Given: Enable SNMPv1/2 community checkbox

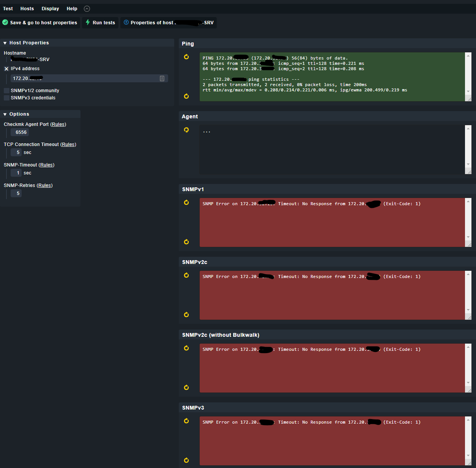Looking at the screenshot, I should point(6,91).
